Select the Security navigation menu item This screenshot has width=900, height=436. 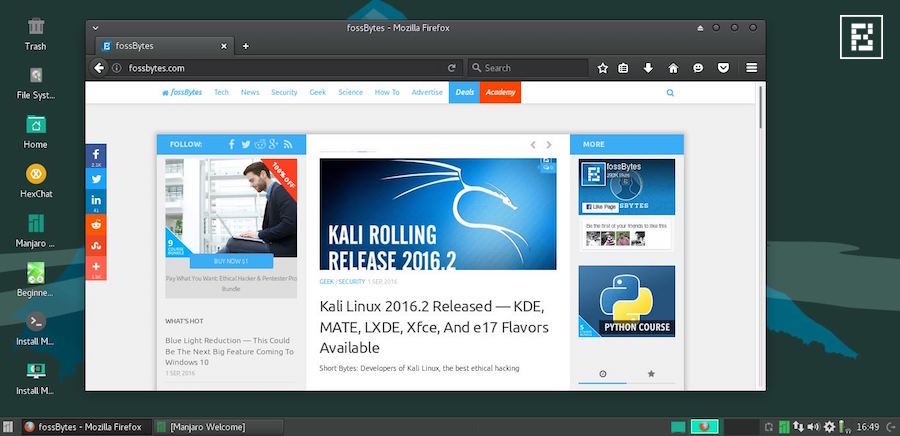click(x=284, y=93)
